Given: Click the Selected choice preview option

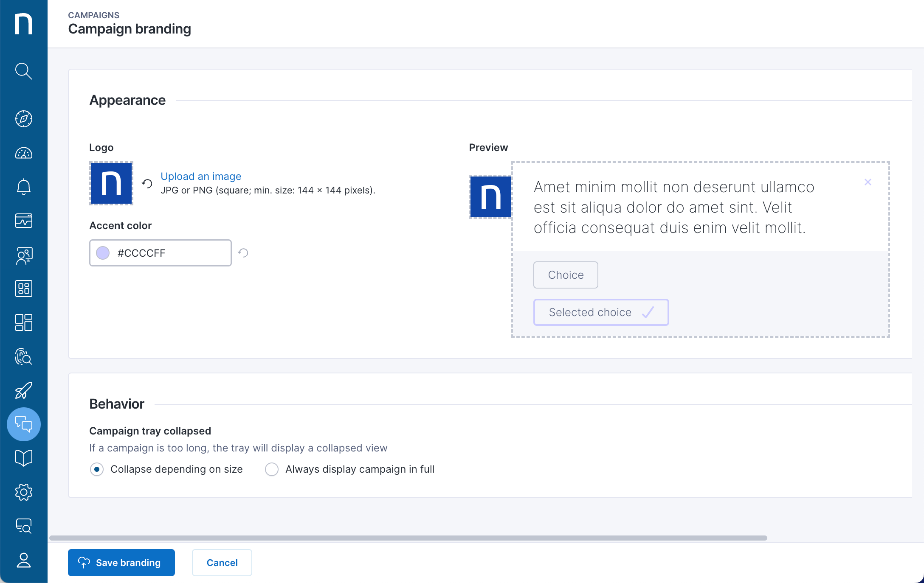Looking at the screenshot, I should [x=601, y=312].
